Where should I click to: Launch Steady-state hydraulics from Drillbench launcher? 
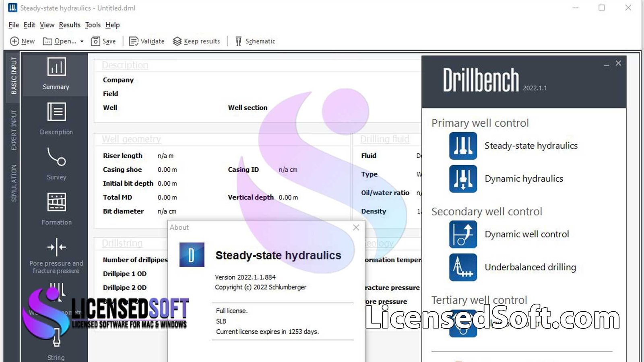(x=513, y=146)
